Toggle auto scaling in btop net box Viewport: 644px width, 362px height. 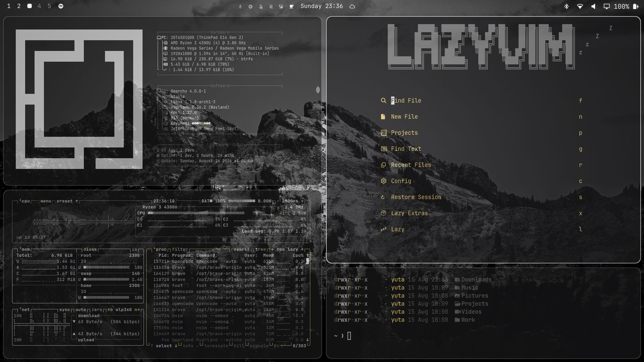(x=81, y=310)
